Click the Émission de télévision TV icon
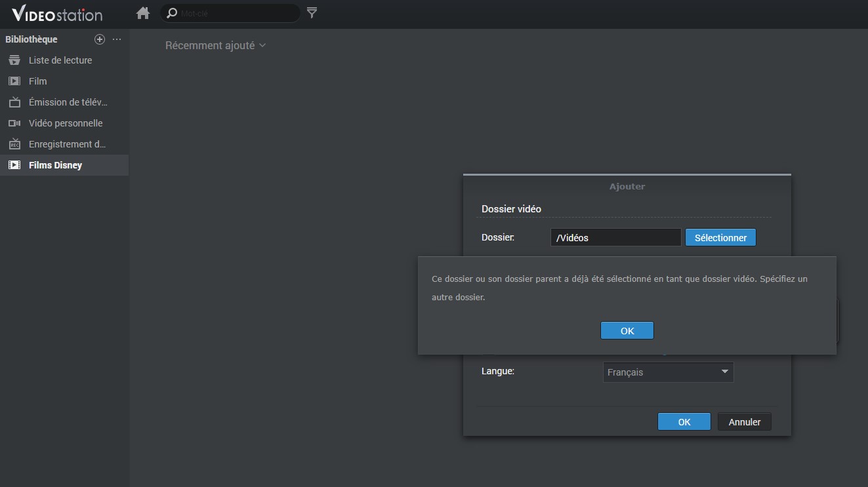This screenshot has height=487, width=868. point(14,102)
